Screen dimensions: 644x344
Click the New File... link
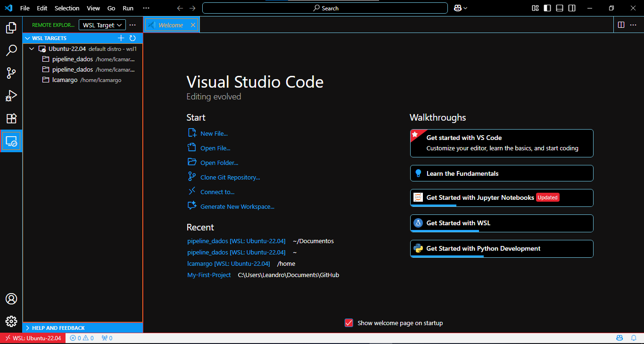(214, 133)
